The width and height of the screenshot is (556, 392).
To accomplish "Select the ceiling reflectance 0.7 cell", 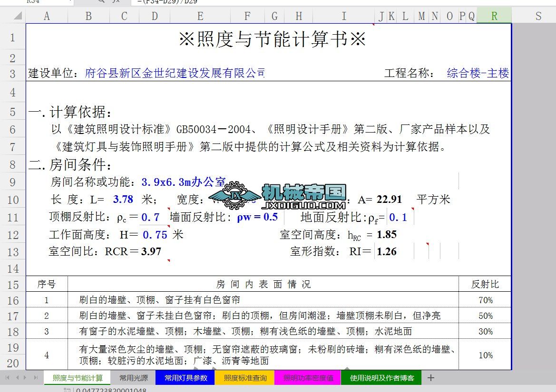I will point(150,218).
